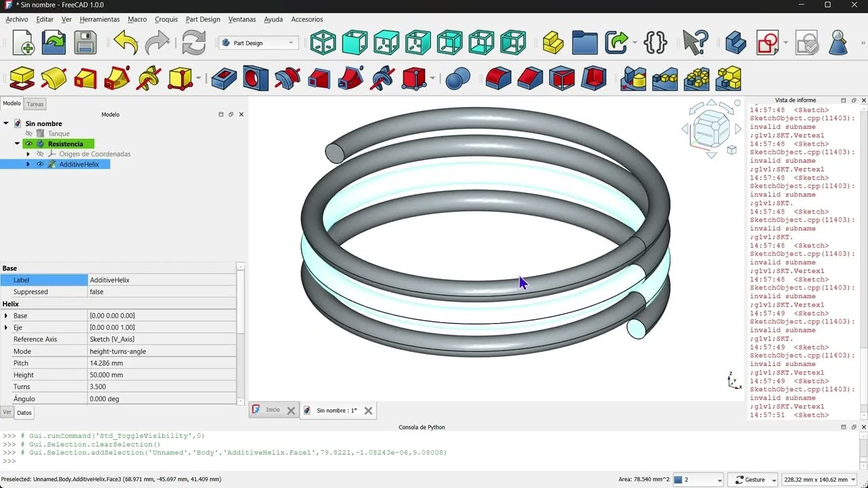Create a new document with toolbar icon
Viewport: 868px width, 488px height.
(23, 43)
